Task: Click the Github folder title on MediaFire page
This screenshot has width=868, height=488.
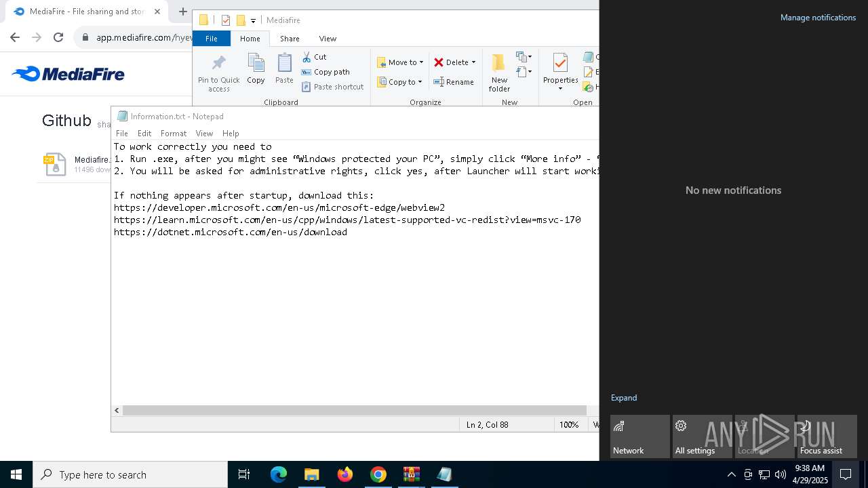Action: 66,121
